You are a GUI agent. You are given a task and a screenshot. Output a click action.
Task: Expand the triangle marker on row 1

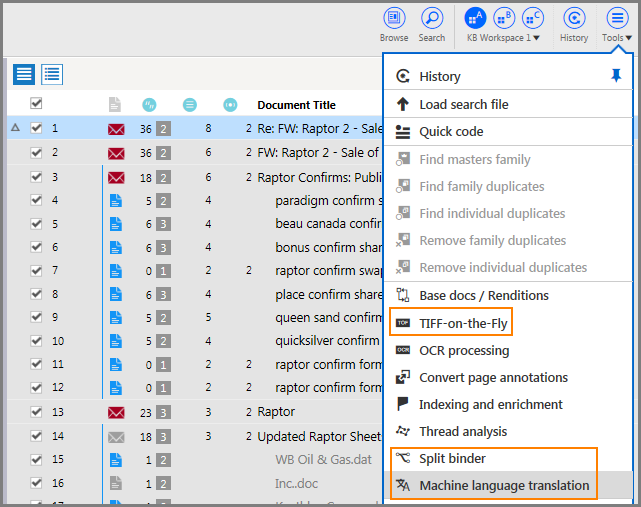tap(16, 128)
